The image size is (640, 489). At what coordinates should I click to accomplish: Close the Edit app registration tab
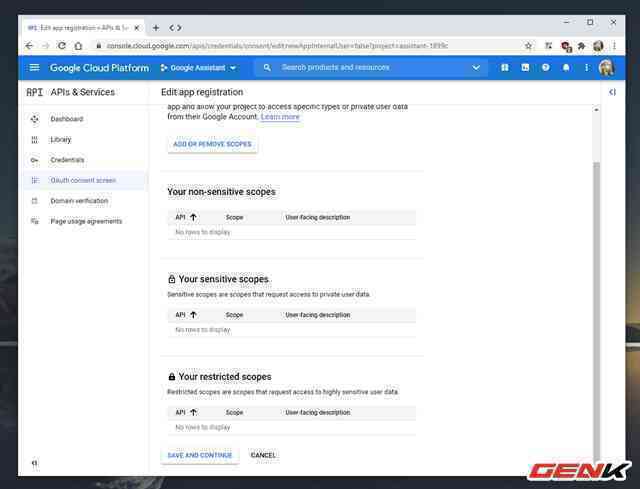(137, 28)
